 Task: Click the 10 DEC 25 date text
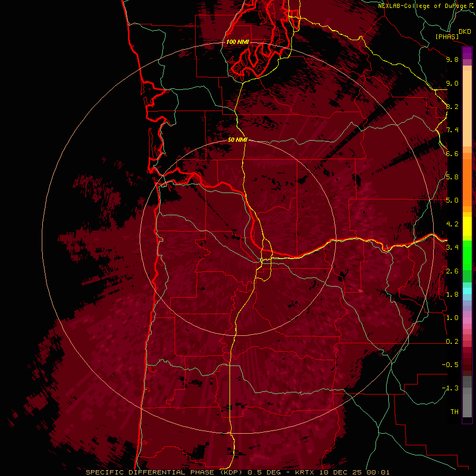pyautogui.click(x=341, y=472)
